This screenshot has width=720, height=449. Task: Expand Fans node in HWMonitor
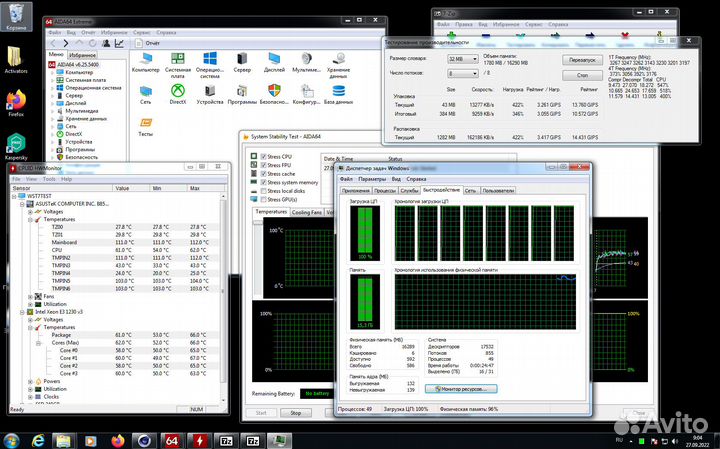[30, 297]
